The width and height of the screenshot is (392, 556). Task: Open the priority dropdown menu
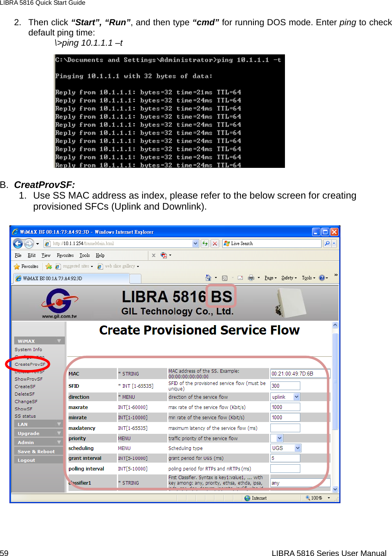(x=277, y=438)
